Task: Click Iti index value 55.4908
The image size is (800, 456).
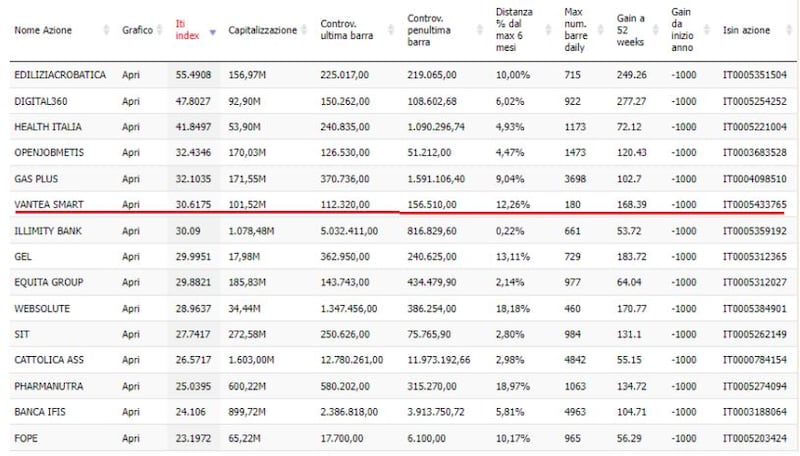Action: coord(193,75)
